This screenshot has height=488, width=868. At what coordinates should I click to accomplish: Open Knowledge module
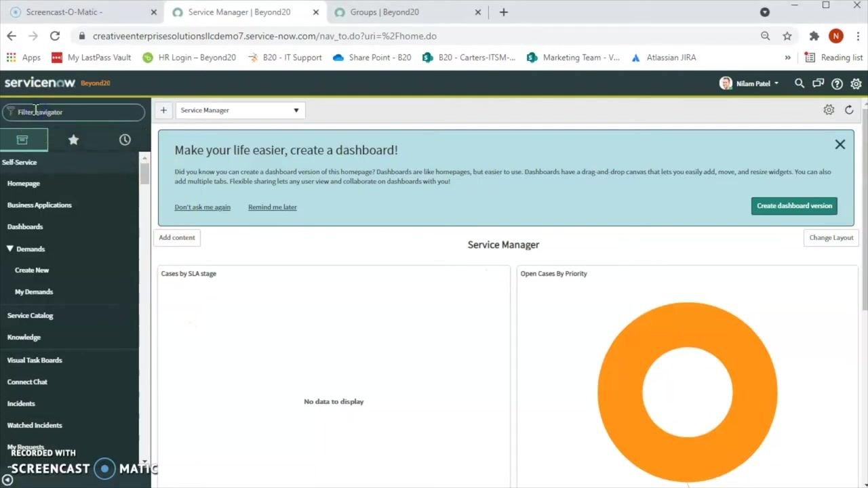[x=24, y=338]
